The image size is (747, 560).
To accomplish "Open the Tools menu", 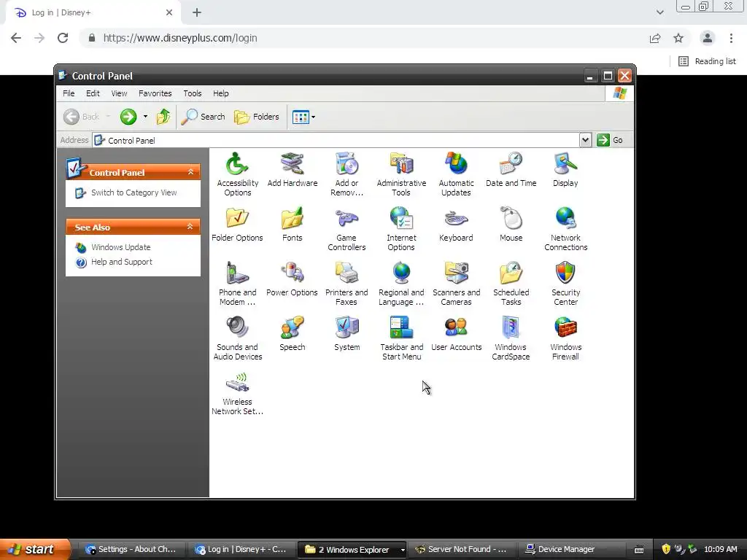I will [x=193, y=93].
